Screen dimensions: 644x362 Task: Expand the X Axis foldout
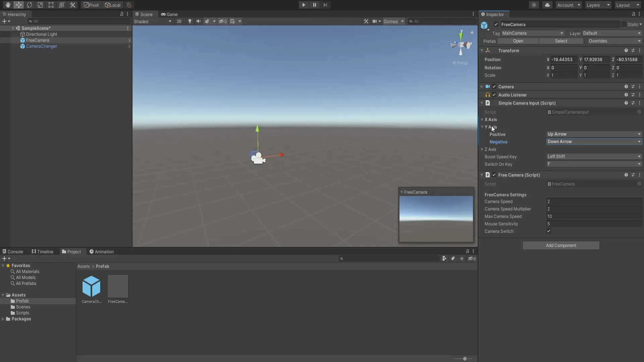pos(482,120)
